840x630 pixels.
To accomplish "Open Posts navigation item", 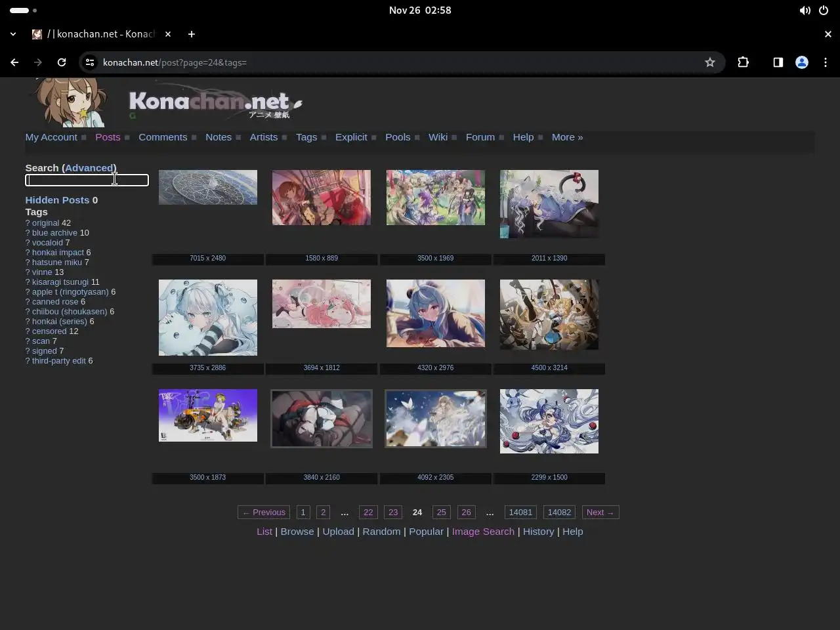I will [108, 137].
